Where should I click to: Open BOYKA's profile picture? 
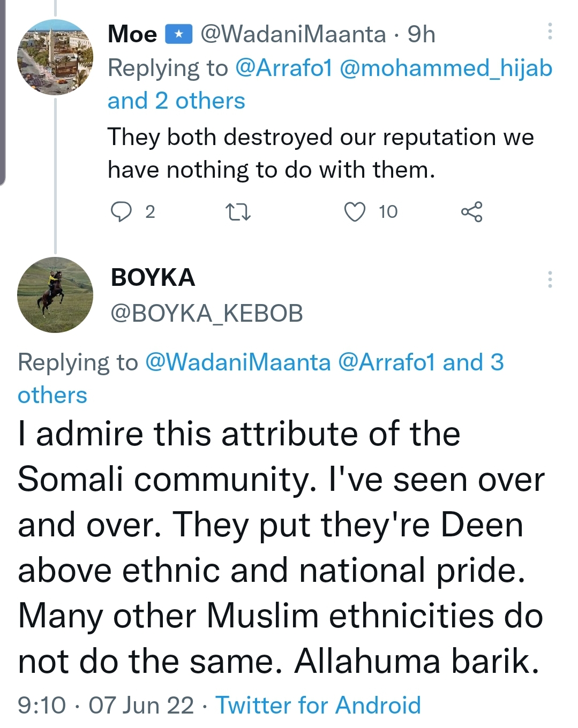(x=55, y=295)
